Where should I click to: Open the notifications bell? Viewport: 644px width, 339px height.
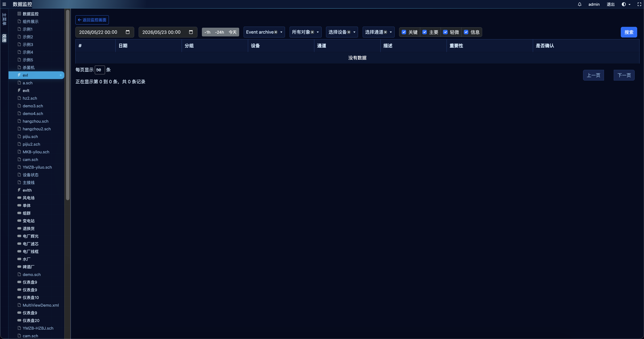point(579,4)
